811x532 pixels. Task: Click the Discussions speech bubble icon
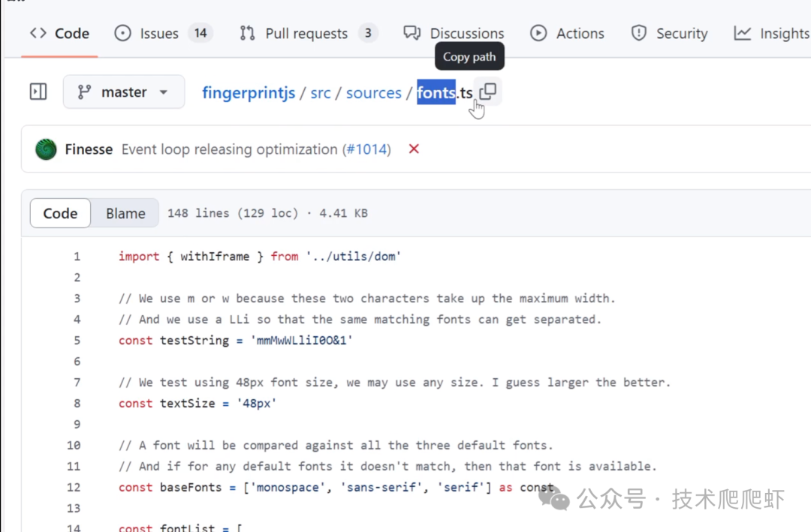tap(412, 33)
